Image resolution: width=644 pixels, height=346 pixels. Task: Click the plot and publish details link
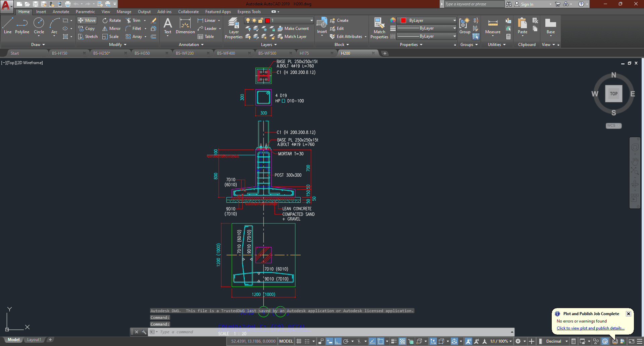[x=590, y=328]
